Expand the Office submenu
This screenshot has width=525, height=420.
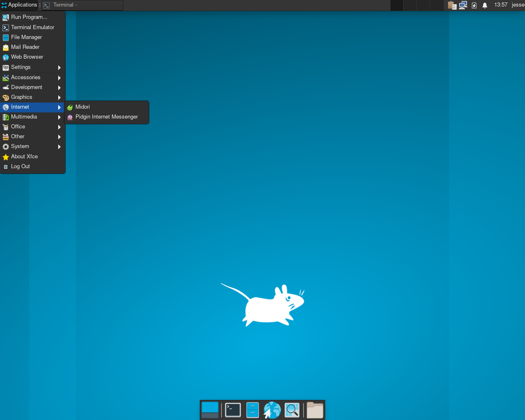pos(32,127)
